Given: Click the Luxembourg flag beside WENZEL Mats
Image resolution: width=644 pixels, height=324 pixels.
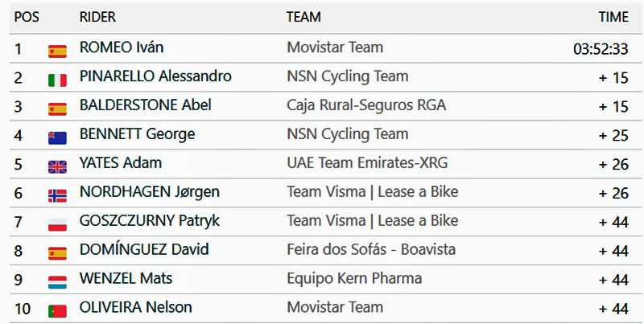Looking at the screenshot, I should coord(57,282).
